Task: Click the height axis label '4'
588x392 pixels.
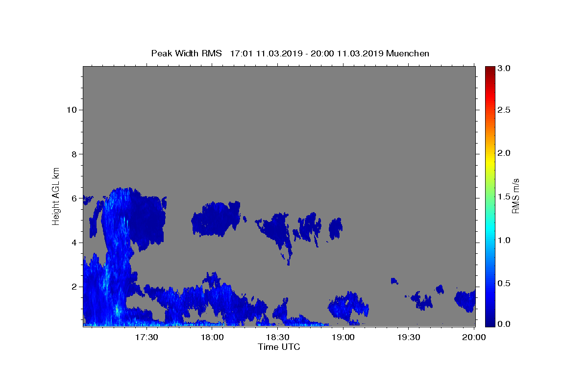Action: tap(74, 243)
